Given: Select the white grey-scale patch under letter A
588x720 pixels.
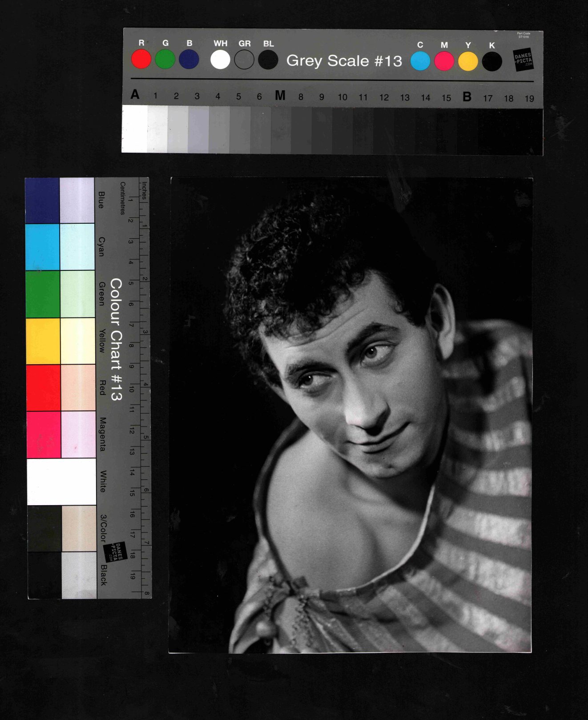Looking at the screenshot, I should (135, 129).
